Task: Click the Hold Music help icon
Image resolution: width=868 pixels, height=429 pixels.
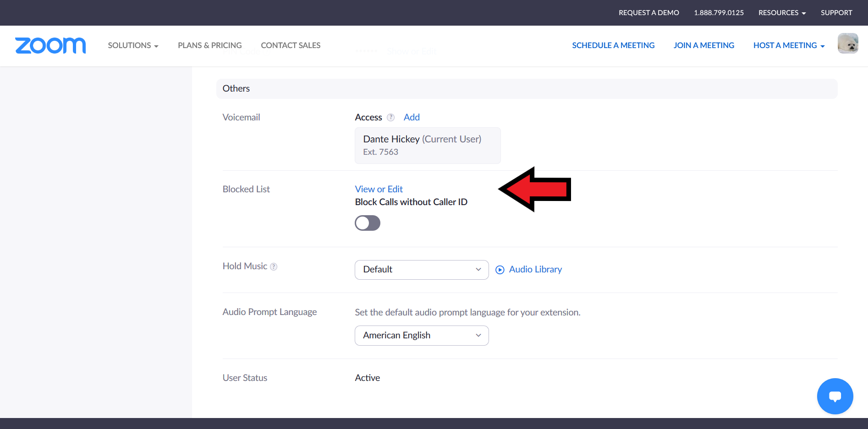Action: tap(274, 267)
